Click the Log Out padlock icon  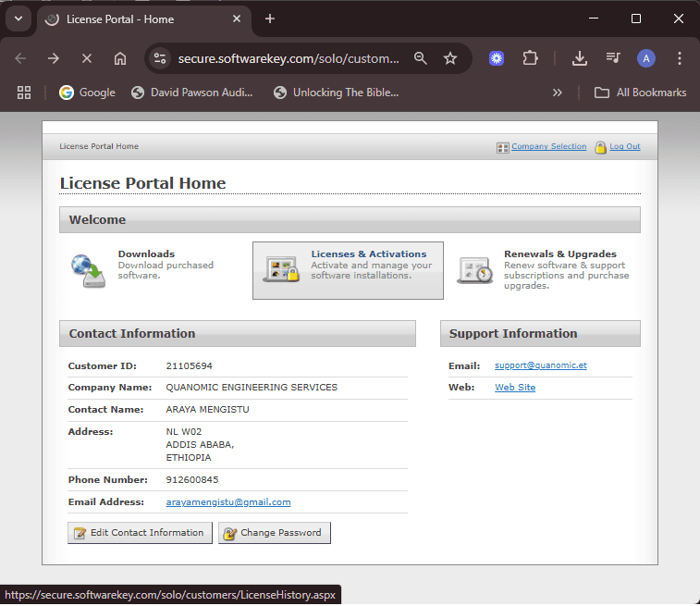click(600, 147)
